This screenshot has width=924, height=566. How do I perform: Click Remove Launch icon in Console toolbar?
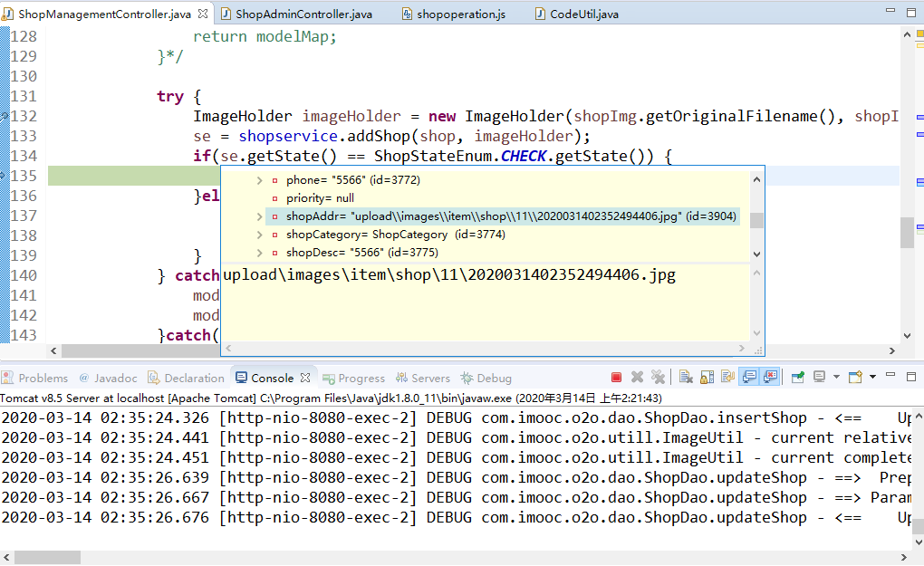[637, 377]
